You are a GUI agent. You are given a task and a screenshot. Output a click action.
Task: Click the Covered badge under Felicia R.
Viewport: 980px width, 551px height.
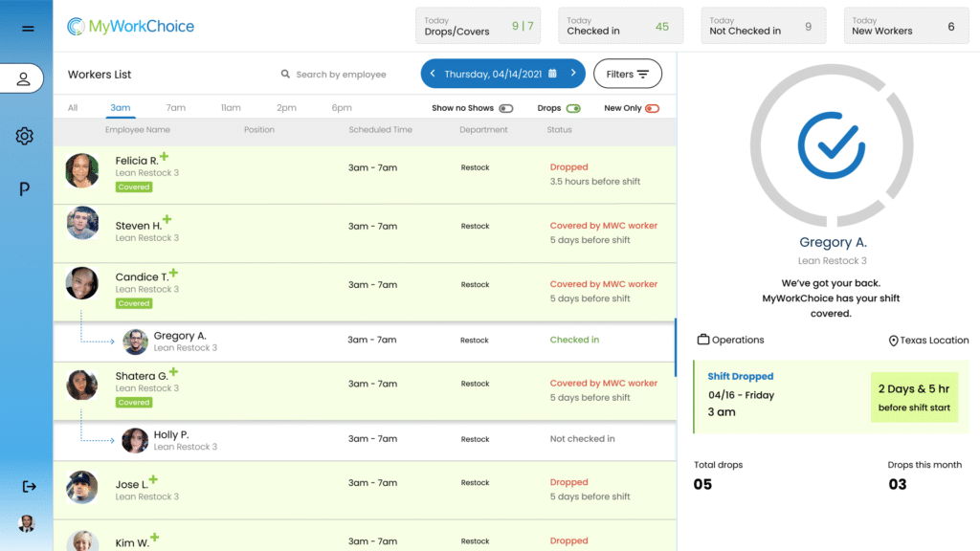134,187
